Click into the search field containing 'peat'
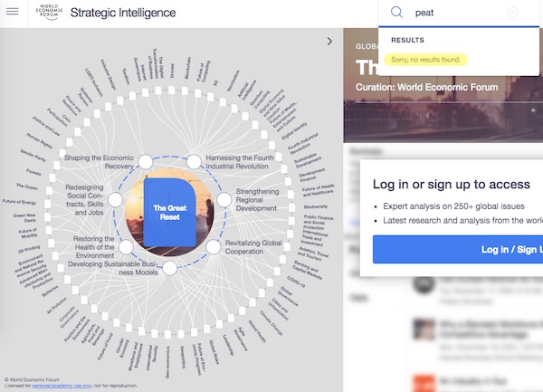 click(457, 13)
